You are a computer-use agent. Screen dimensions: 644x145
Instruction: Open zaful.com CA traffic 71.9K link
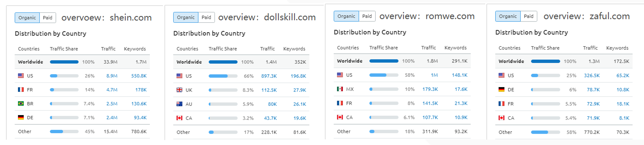pos(593,118)
